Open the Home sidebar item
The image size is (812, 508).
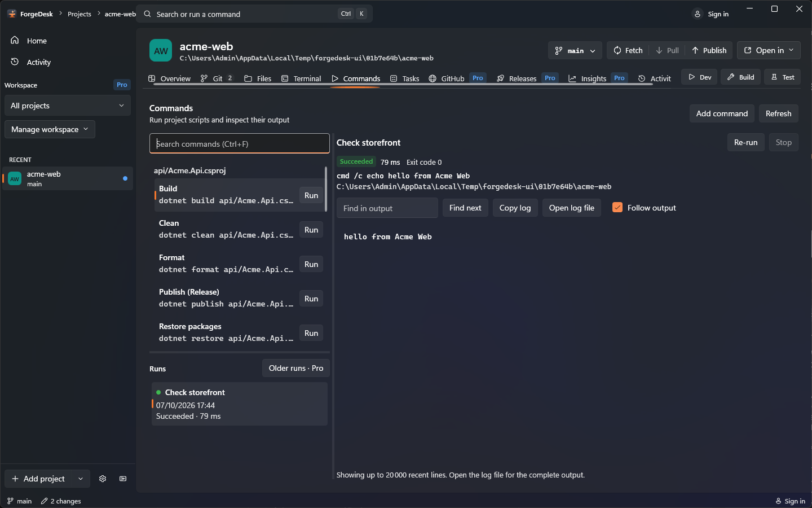point(68,41)
